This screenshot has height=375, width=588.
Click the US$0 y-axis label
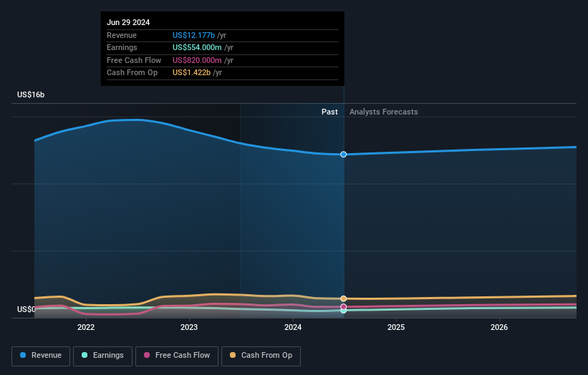pos(26,309)
